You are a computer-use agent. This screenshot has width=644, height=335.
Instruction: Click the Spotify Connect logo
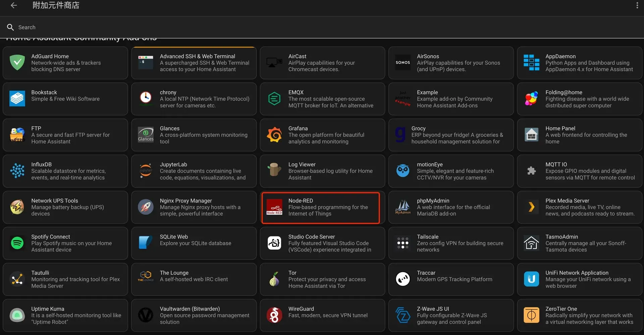coord(17,243)
